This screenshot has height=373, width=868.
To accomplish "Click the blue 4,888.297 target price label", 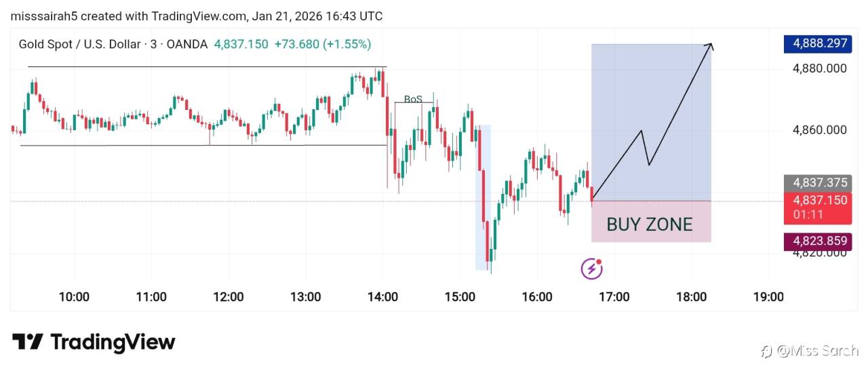I will tap(816, 43).
